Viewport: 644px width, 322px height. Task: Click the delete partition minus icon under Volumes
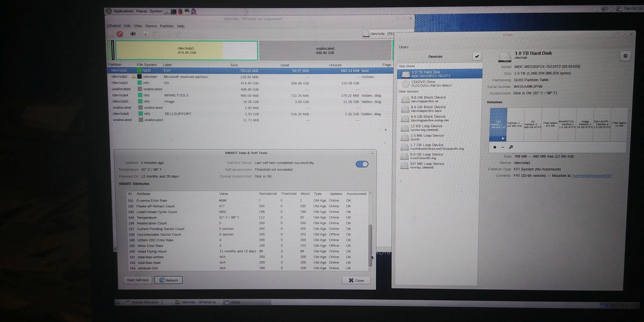click(x=503, y=147)
